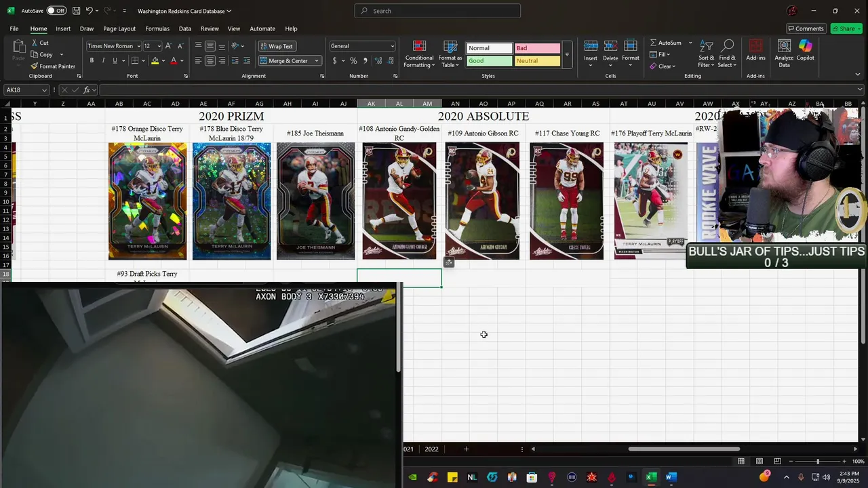Viewport: 868px width, 488px height.
Task: Toggle bold formatting
Action: (x=92, y=60)
